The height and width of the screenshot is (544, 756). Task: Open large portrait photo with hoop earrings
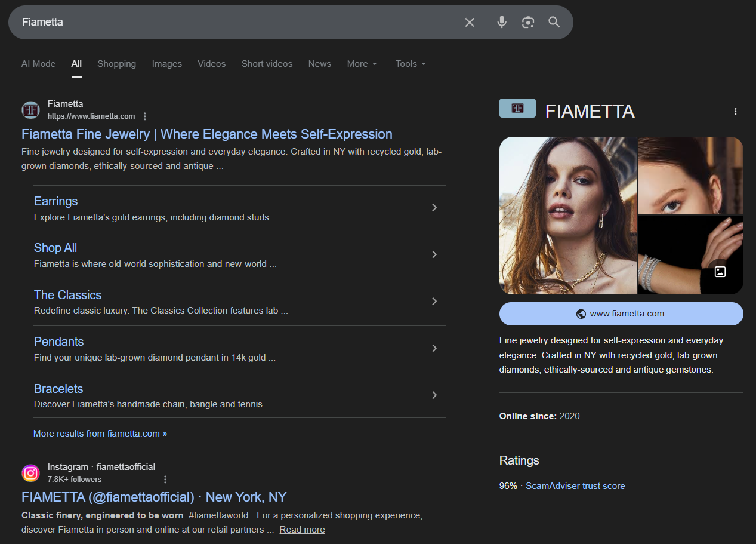click(568, 216)
